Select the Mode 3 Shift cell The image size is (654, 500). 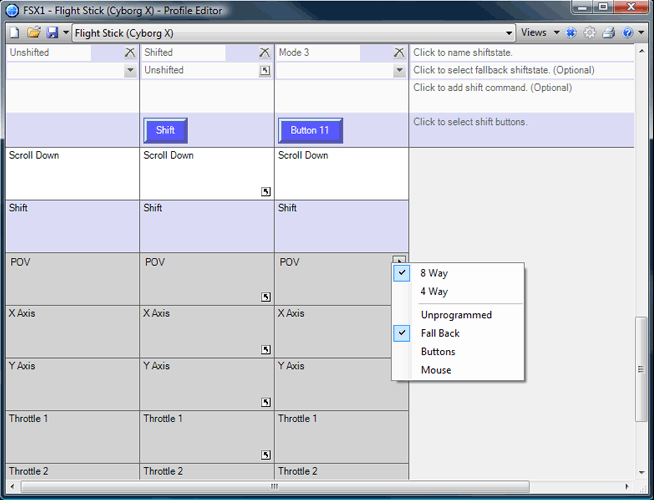click(342, 226)
